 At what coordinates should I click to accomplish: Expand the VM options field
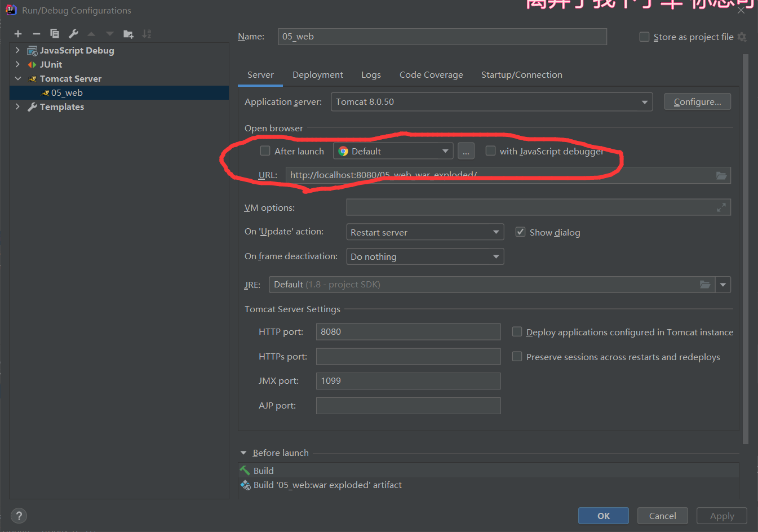tap(721, 208)
